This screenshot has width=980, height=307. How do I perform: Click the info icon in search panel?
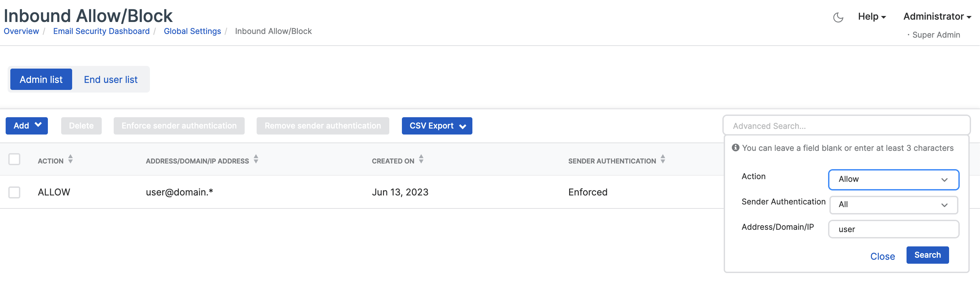tap(736, 148)
